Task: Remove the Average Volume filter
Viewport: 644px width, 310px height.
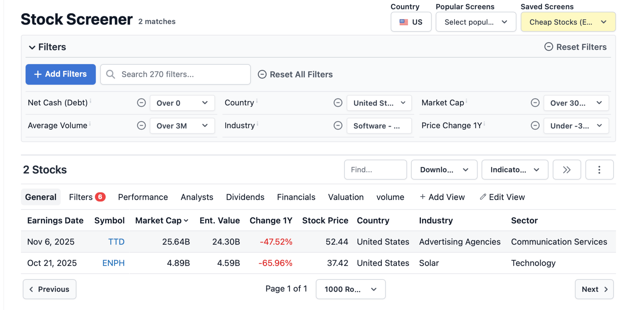Action: [142, 125]
